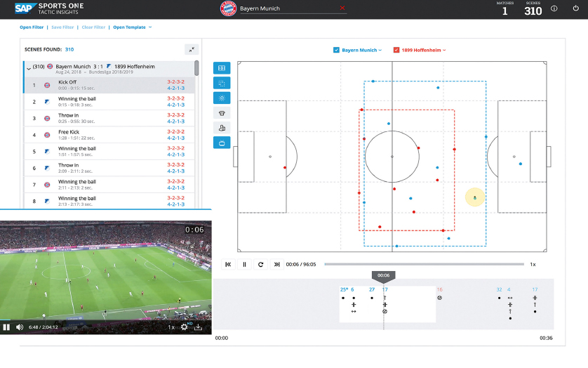Select scene 1 Kick Off
Screen dimensions: 588x368
(x=109, y=85)
